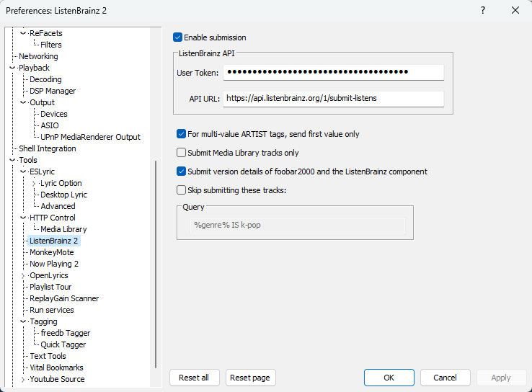Select Filters under ReFacets
Viewport: 532px width, 392px height.
tap(51, 45)
